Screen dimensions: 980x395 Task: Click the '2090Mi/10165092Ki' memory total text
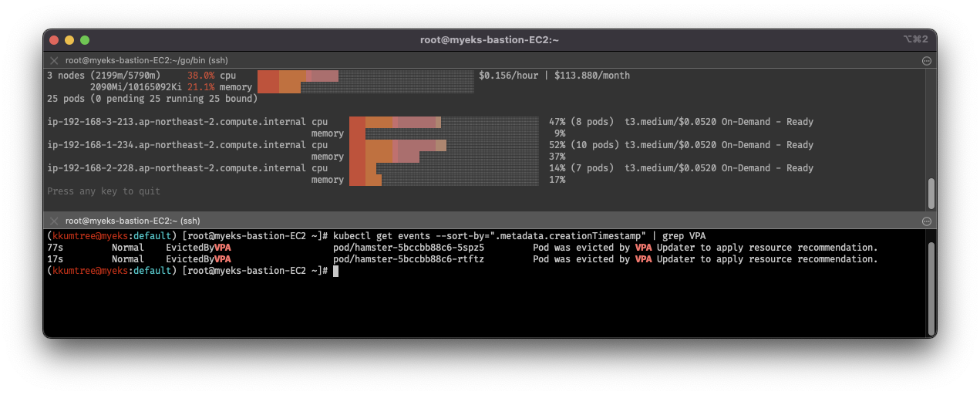136,87
